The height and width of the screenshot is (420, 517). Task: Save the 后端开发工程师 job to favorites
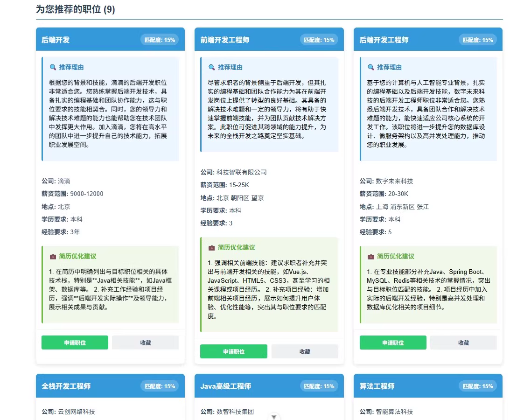[x=464, y=343]
